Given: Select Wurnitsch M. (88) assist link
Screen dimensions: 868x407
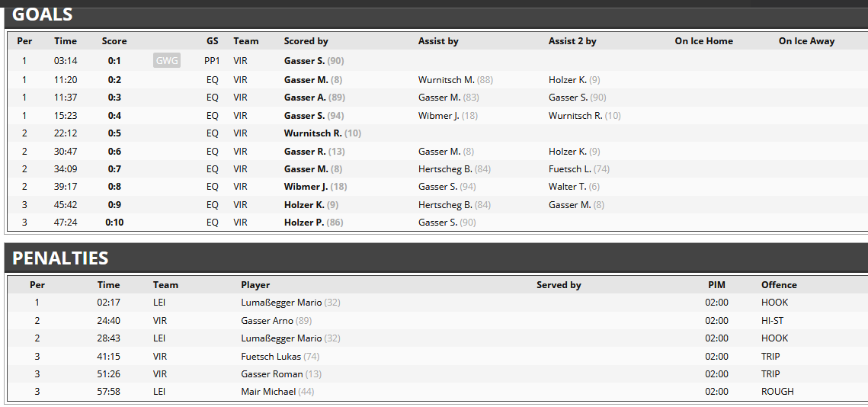Looking at the screenshot, I should 456,80.
